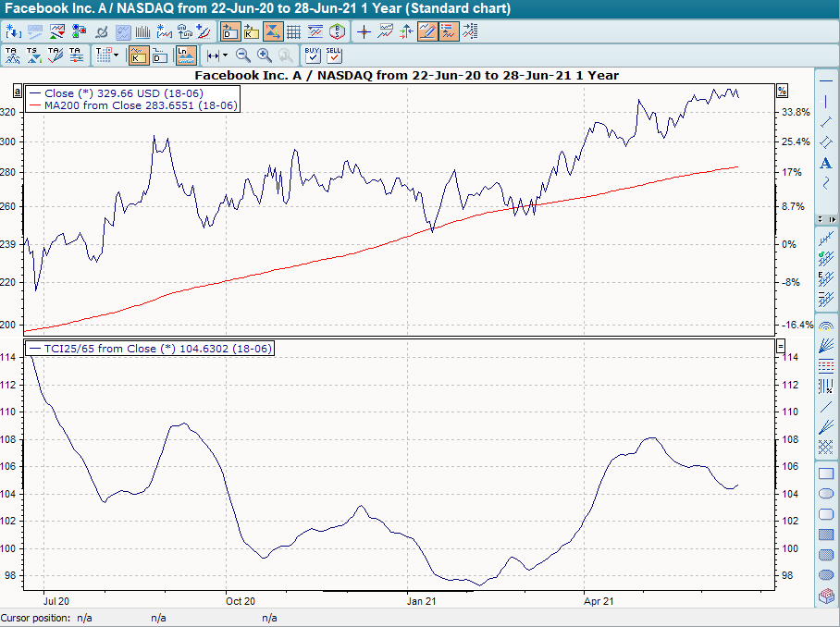Toggle the SELL signals checkbox

click(333, 55)
